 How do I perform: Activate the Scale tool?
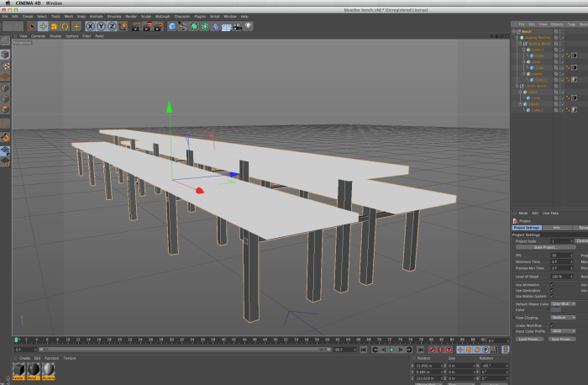point(54,26)
